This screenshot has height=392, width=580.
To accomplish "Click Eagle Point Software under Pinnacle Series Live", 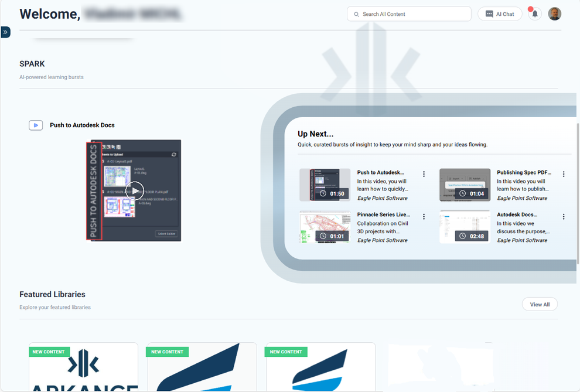I will coord(382,240).
